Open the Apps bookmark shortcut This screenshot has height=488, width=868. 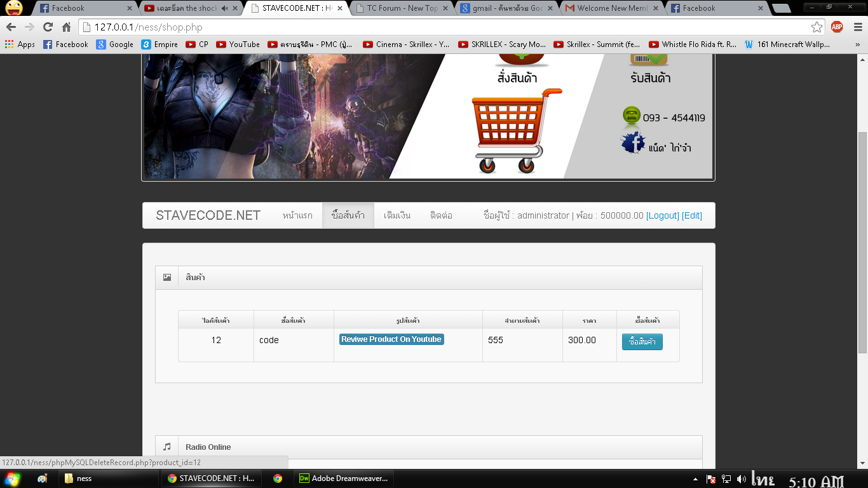click(x=20, y=44)
